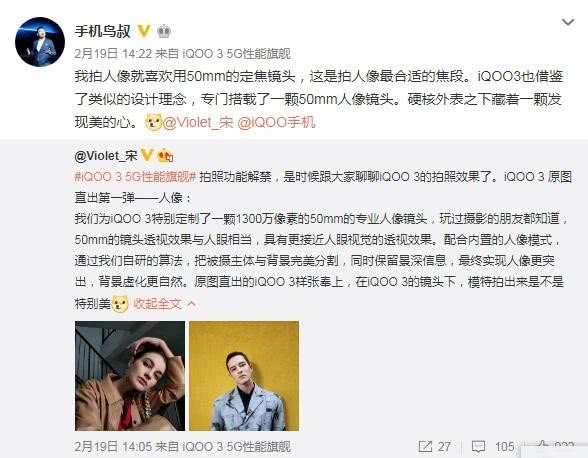
Task: Click the repost icon showing 27
Action: coord(425,446)
